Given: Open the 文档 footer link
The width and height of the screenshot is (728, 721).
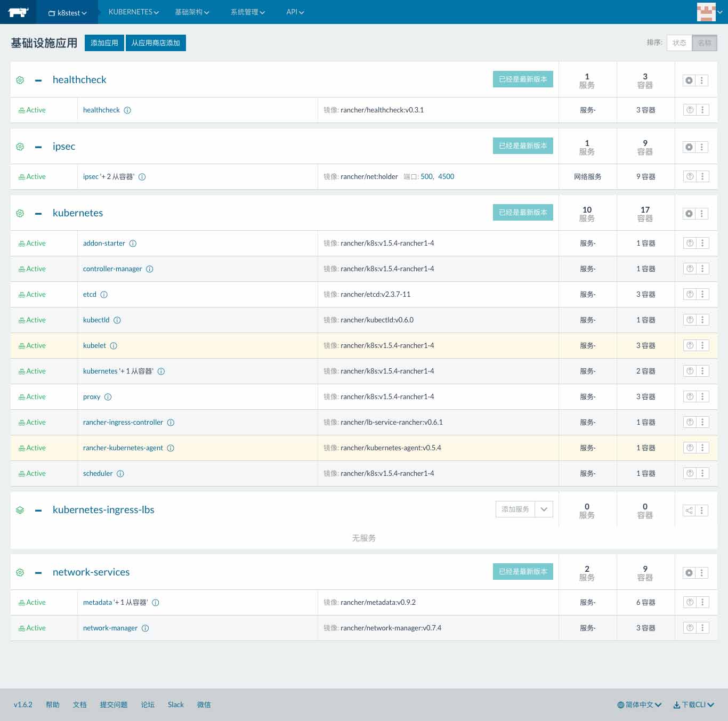Looking at the screenshot, I should coord(80,704).
